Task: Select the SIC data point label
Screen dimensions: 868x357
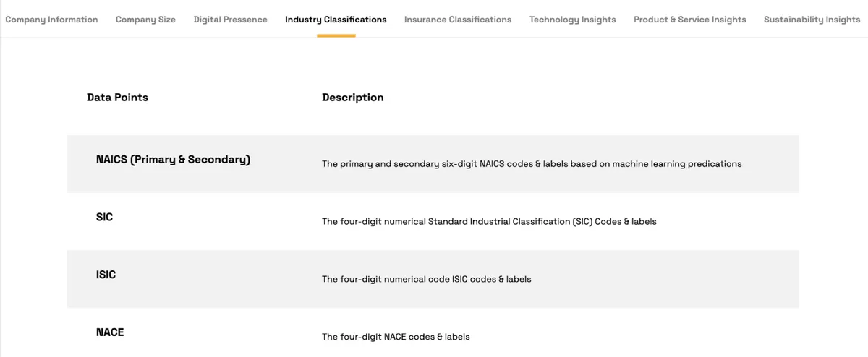Action: [x=104, y=217]
